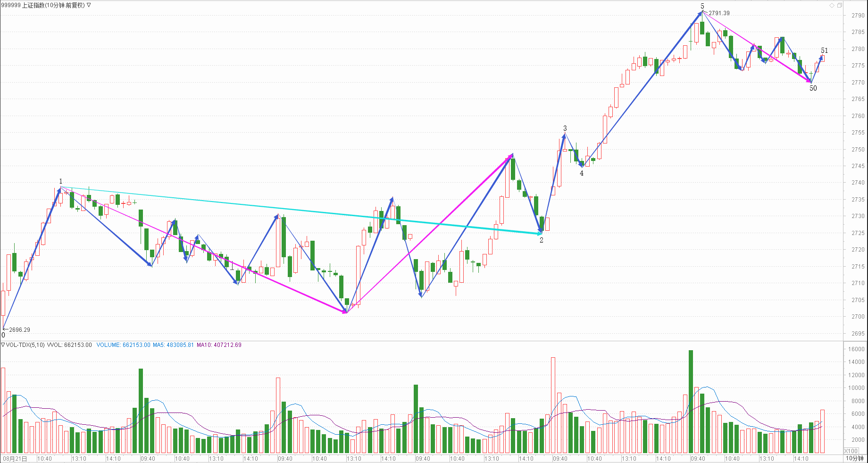Click the diamond icon at chart top-right

click(832, 5)
